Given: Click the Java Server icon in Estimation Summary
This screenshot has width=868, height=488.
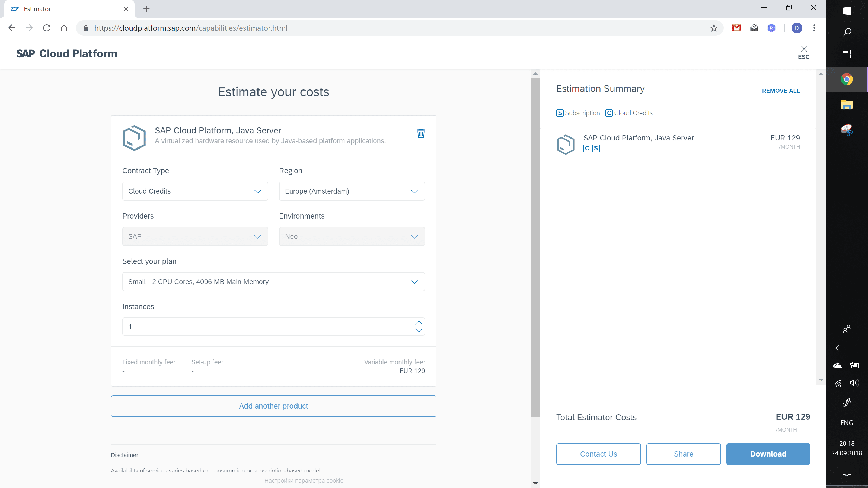Looking at the screenshot, I should (x=565, y=145).
